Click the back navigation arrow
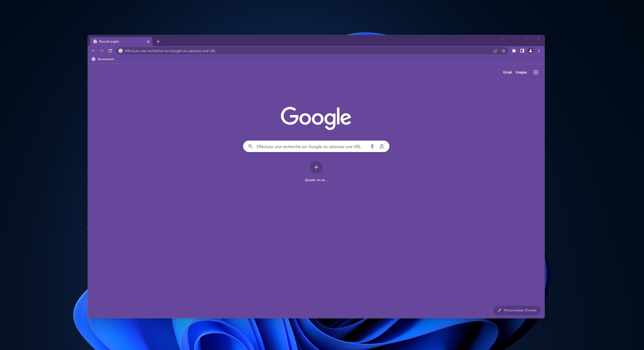This screenshot has width=644, height=350. 93,51
